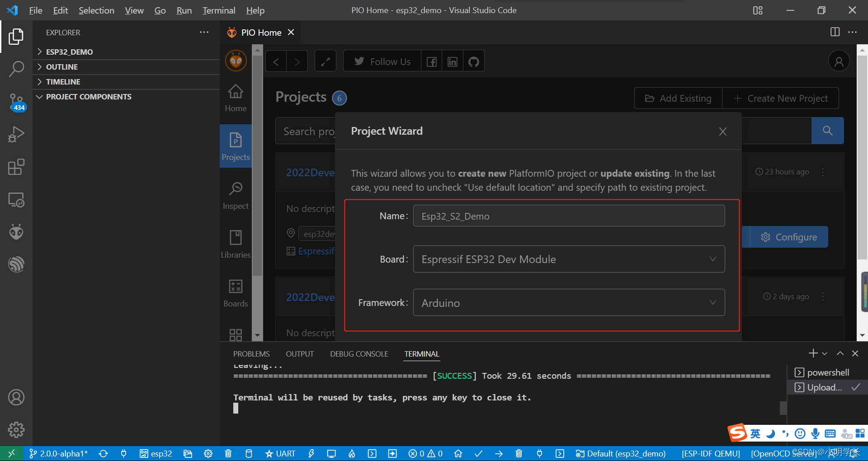Open the PlatformIO extension in activity bar

pos(16,231)
